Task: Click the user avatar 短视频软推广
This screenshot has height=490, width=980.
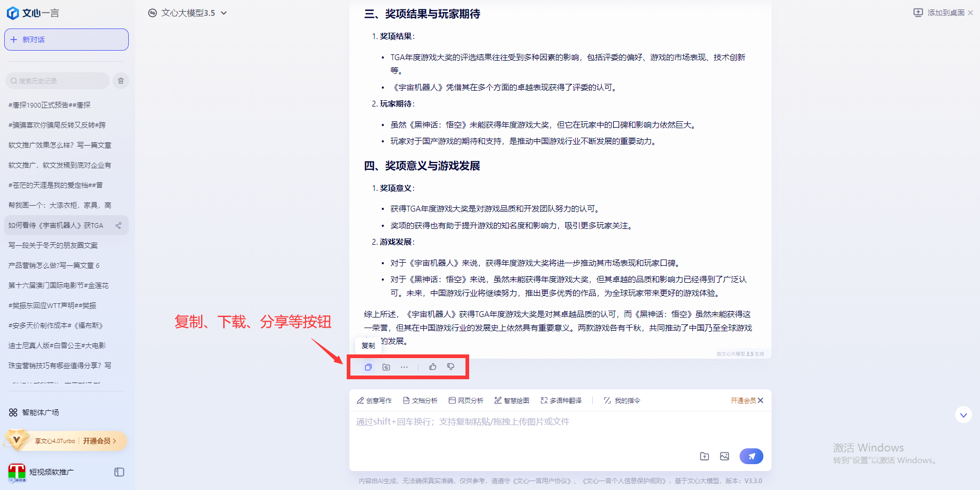Action: [17, 473]
